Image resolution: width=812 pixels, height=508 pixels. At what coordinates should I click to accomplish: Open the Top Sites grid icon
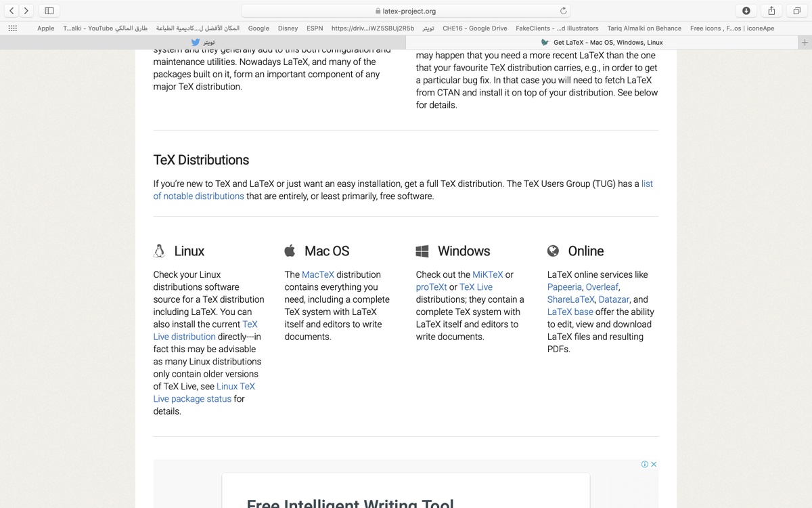coord(12,28)
